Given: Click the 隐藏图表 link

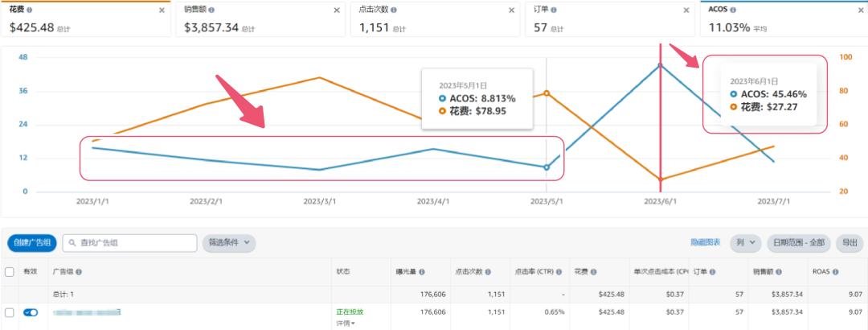Looking at the screenshot, I should [706, 242].
